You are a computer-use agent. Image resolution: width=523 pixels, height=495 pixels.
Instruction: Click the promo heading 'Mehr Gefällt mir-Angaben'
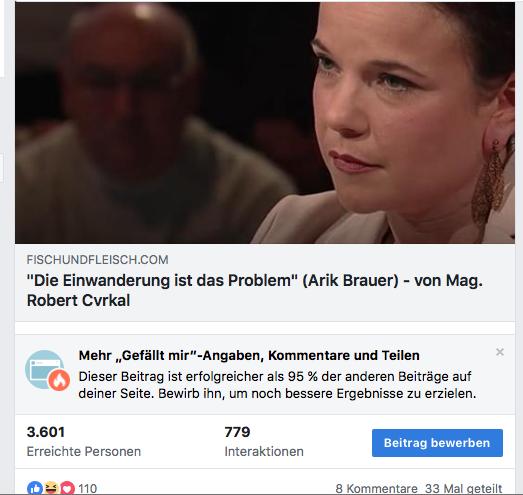click(249, 356)
